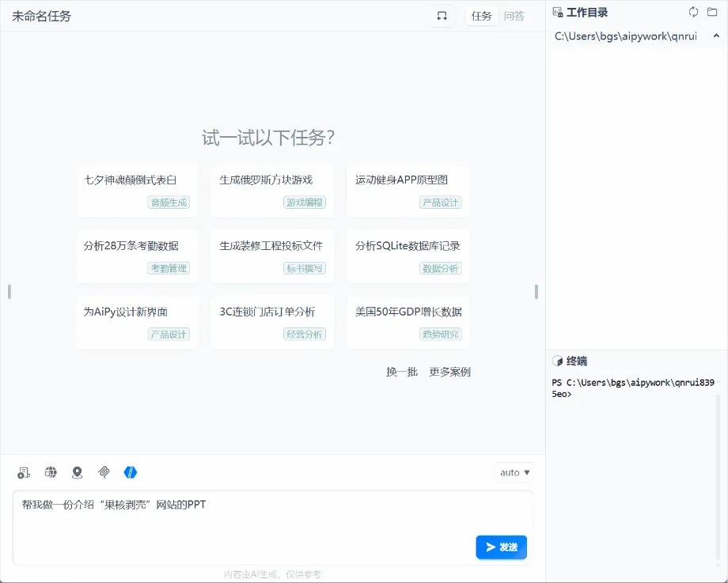
Task: Click the terminal panel scrollbar
Action: coord(719,478)
